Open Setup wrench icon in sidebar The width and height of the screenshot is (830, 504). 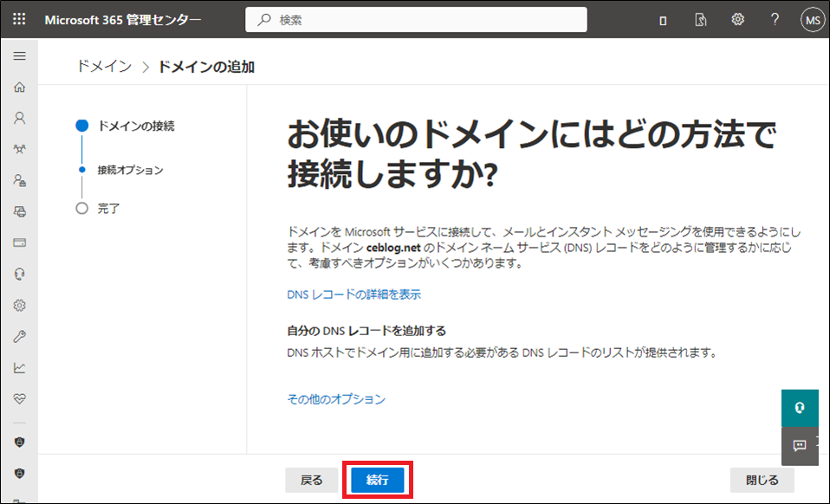click(x=20, y=336)
